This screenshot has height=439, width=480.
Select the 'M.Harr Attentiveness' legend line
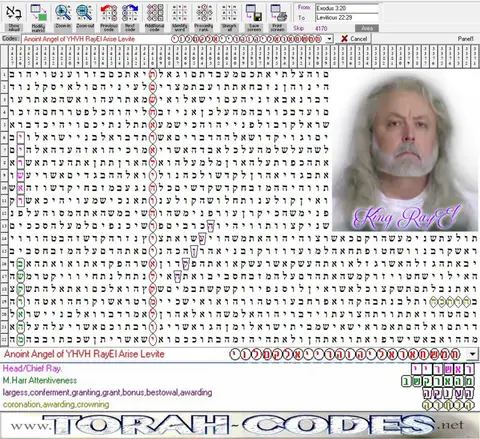tap(40, 380)
